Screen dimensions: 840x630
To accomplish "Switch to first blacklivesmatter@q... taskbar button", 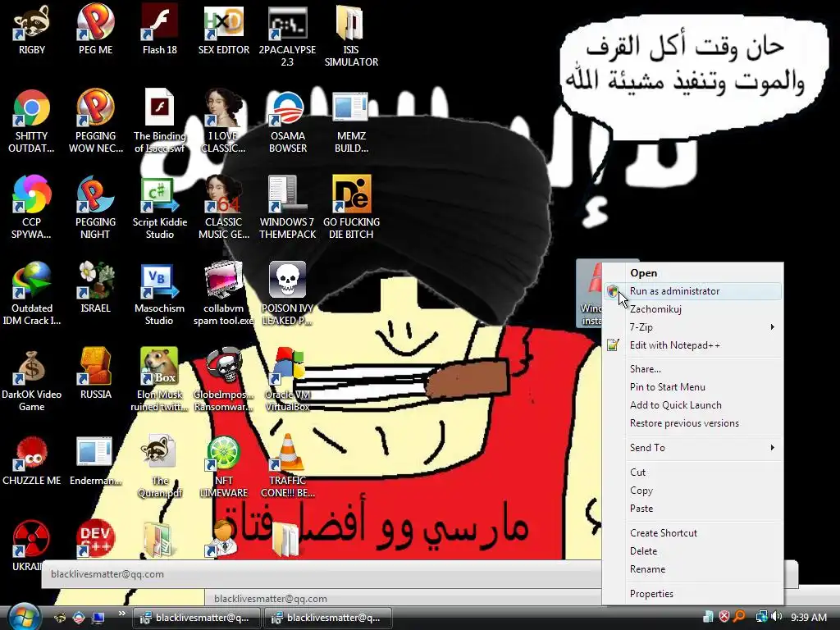I will pos(197,619).
